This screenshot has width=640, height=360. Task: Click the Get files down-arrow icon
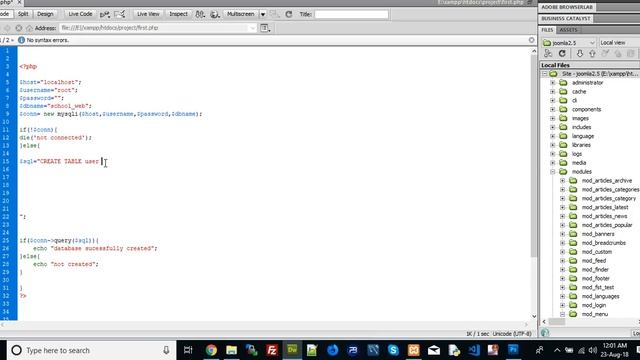click(580, 53)
